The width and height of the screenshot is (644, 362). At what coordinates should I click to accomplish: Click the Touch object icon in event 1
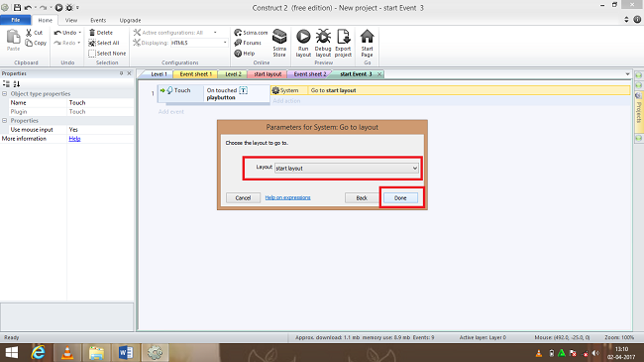169,90
